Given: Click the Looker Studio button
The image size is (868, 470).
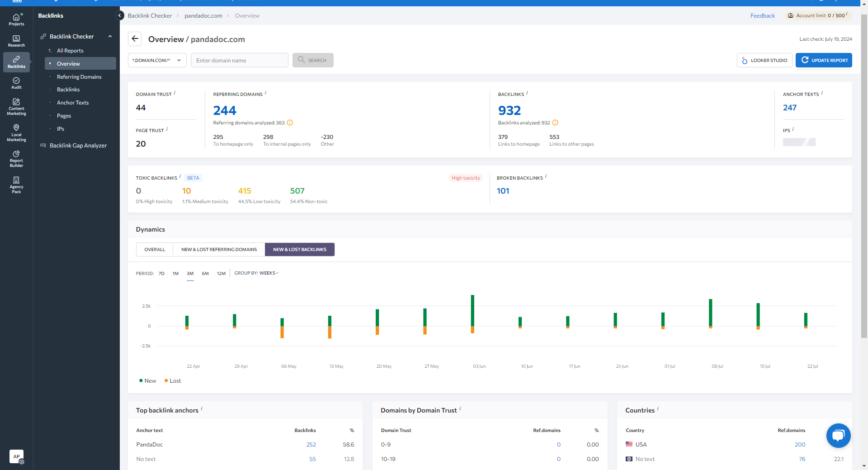Looking at the screenshot, I should 764,60.
